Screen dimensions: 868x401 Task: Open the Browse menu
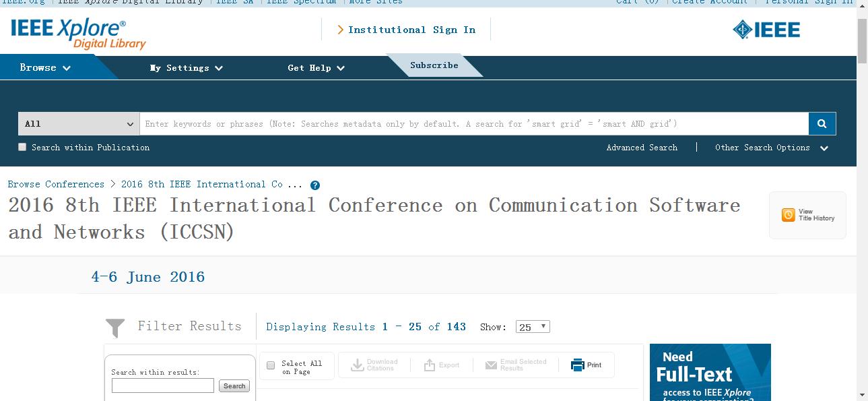(x=45, y=67)
